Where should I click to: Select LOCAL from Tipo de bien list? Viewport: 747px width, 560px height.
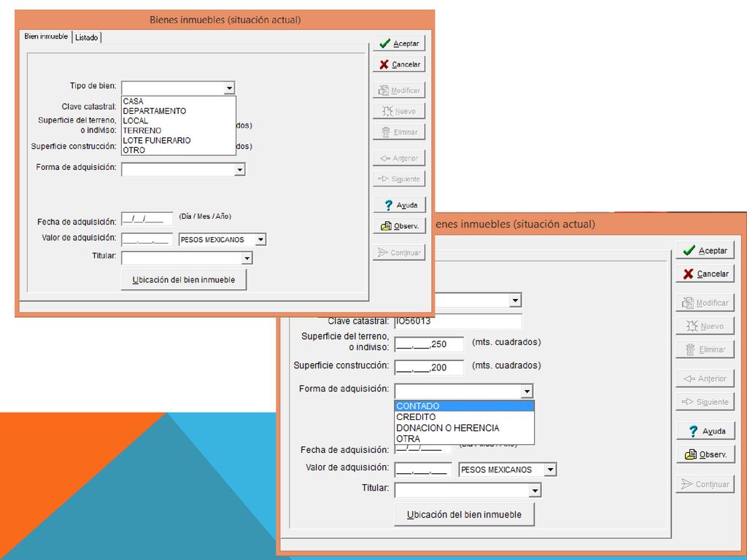(179, 120)
